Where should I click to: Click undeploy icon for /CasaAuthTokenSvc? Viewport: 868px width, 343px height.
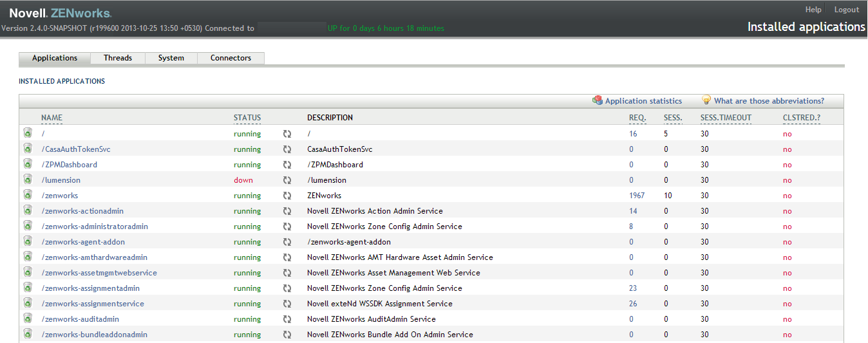(x=28, y=149)
